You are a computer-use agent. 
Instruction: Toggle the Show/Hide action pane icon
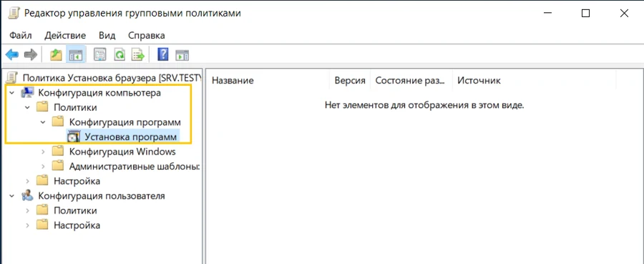point(182,54)
